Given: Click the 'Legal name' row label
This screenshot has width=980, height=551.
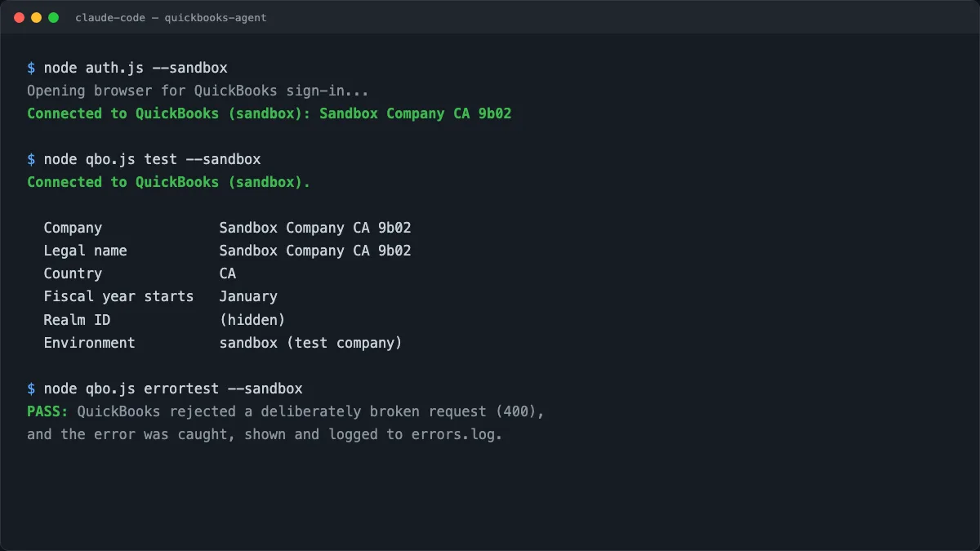Looking at the screenshot, I should pyautogui.click(x=86, y=251).
